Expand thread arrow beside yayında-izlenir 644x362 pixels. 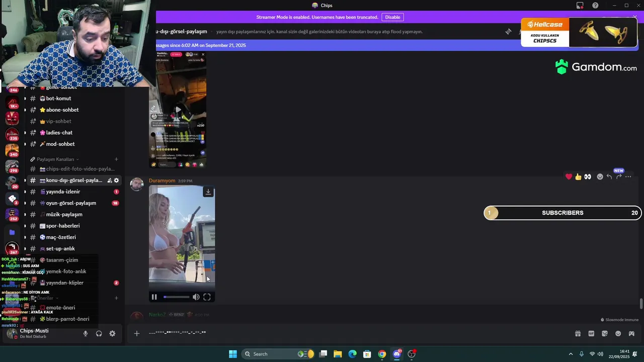click(x=25, y=192)
